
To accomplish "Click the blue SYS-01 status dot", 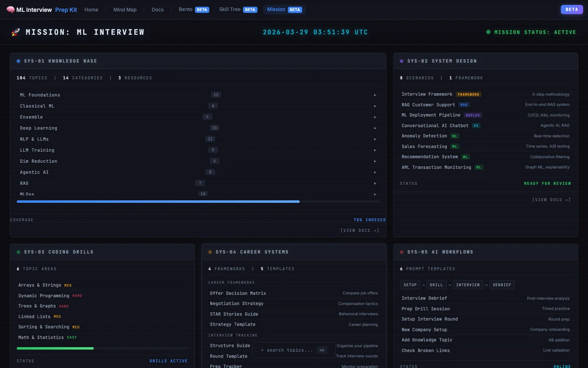I will point(18,61).
